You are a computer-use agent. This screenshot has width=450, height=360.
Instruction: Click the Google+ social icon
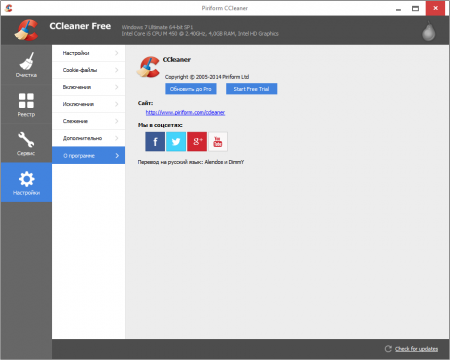[197, 141]
